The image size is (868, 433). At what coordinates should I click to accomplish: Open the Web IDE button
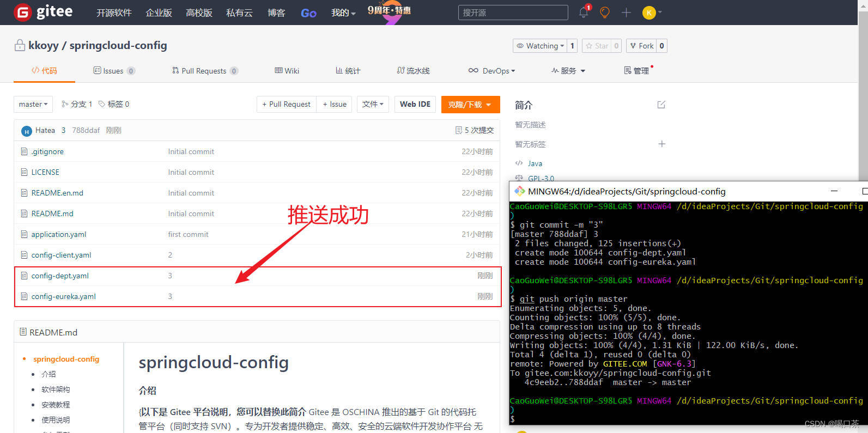click(x=415, y=104)
